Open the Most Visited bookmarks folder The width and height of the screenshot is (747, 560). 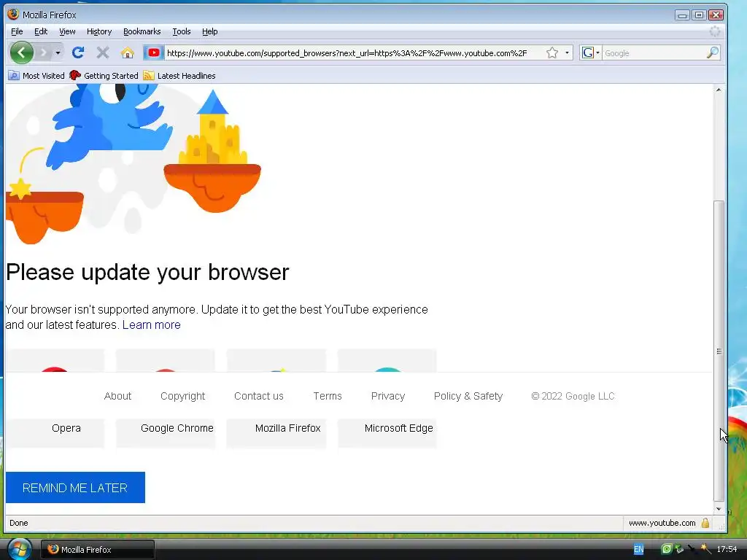point(36,76)
